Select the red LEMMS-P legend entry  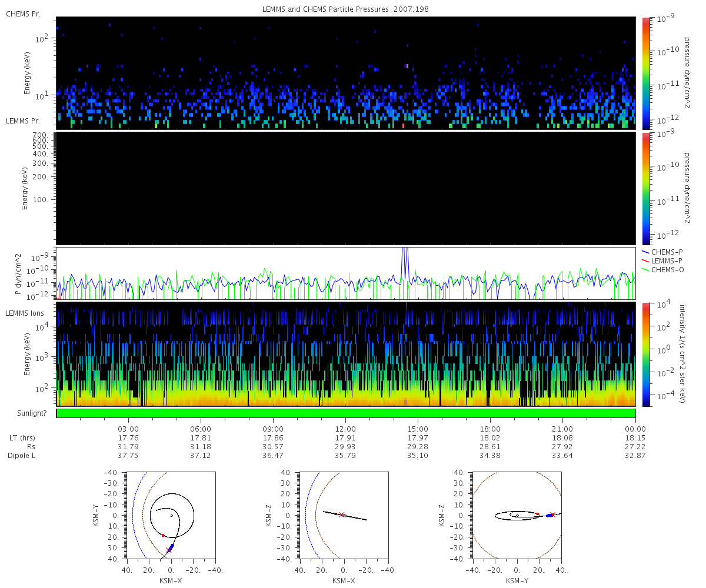tap(662, 260)
